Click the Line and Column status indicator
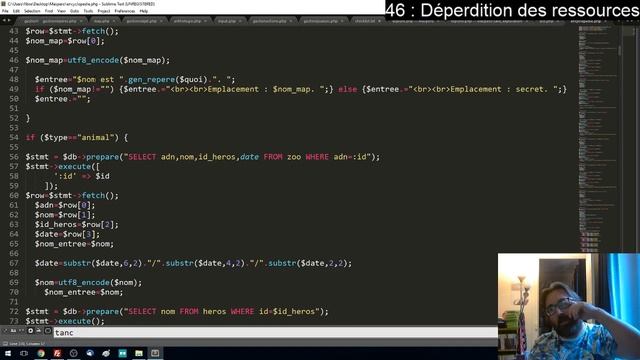The height and width of the screenshot is (360, 640). pyautogui.click(x=27, y=344)
